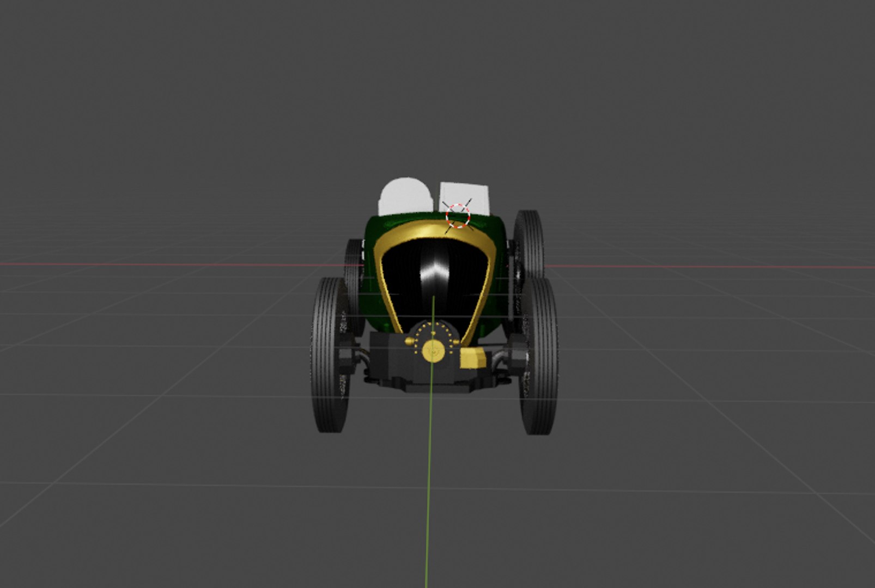This screenshot has width=875, height=588.
Task: Select the rear wheel on the right side
Action: tap(528, 244)
